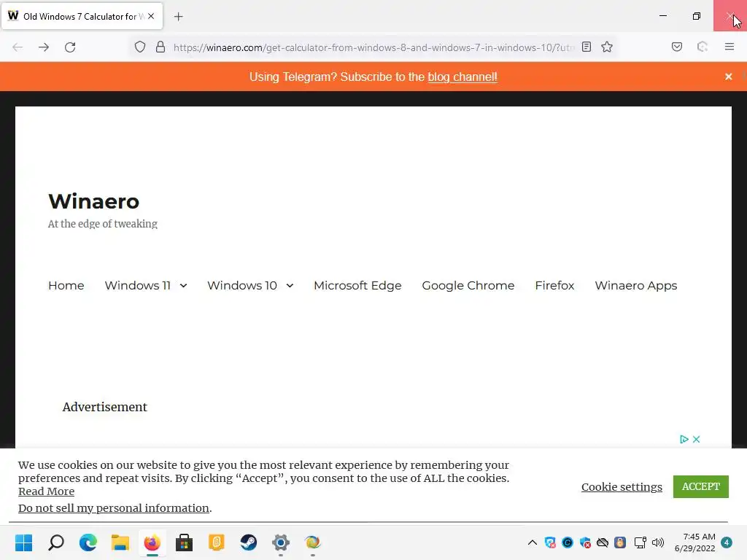This screenshot has width=747, height=560.
Task: Open volume control in tray
Action: pos(658,542)
